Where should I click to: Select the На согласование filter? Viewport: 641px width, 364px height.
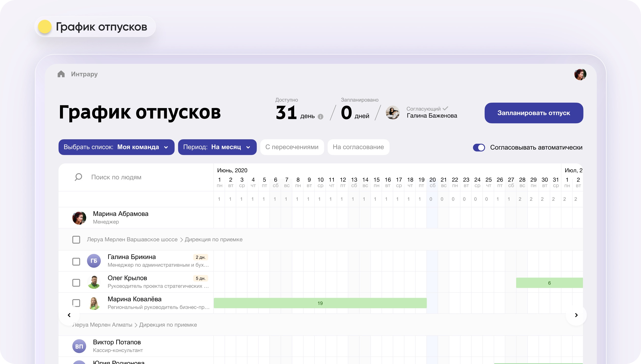coord(358,147)
